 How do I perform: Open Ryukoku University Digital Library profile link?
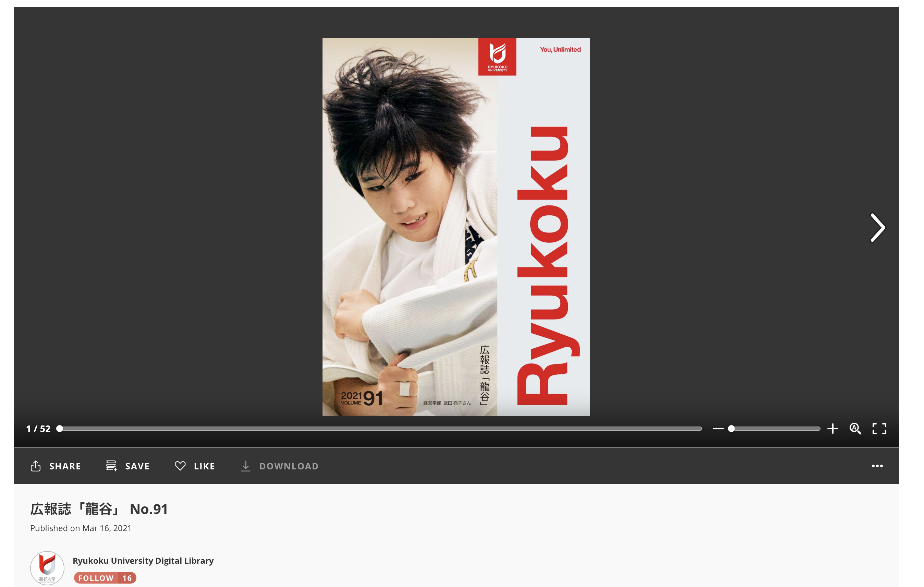pos(143,561)
